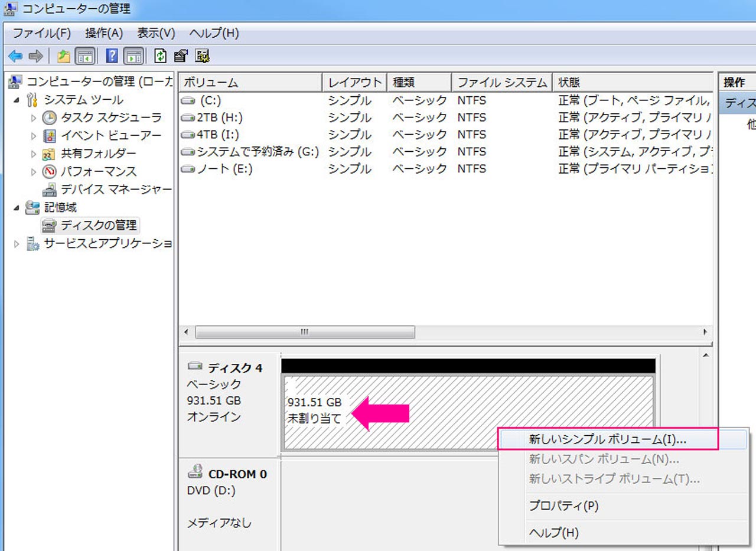The height and width of the screenshot is (551, 756).
Task: Click the 2TB (H:) volume drive icon
Action: tap(188, 118)
